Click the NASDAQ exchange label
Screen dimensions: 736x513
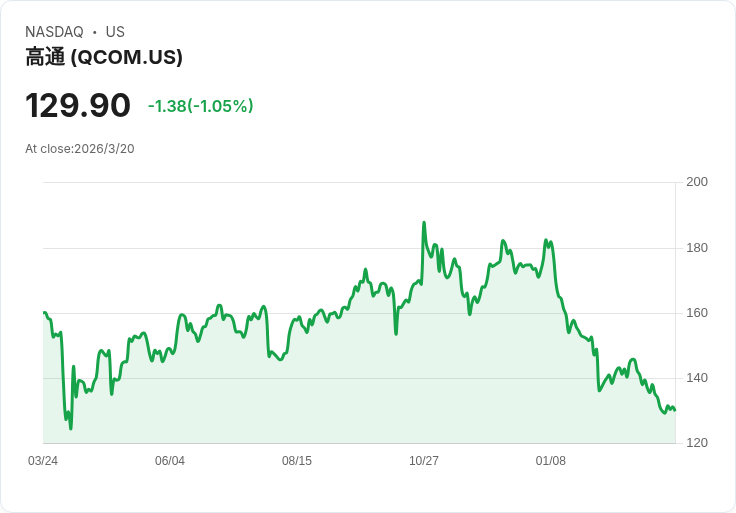tap(54, 32)
